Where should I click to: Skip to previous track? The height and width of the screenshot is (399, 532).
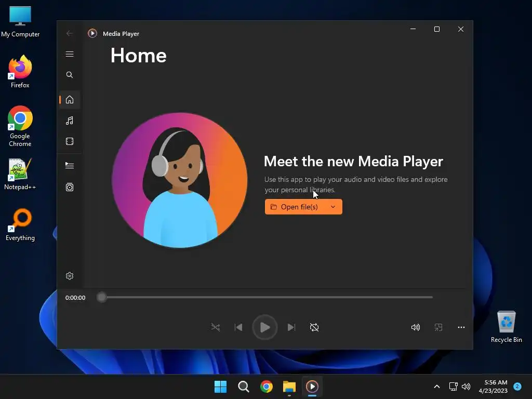(x=238, y=327)
